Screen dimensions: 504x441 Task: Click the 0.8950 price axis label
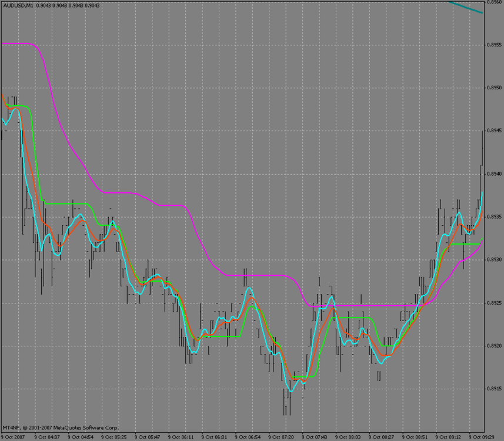coord(494,88)
